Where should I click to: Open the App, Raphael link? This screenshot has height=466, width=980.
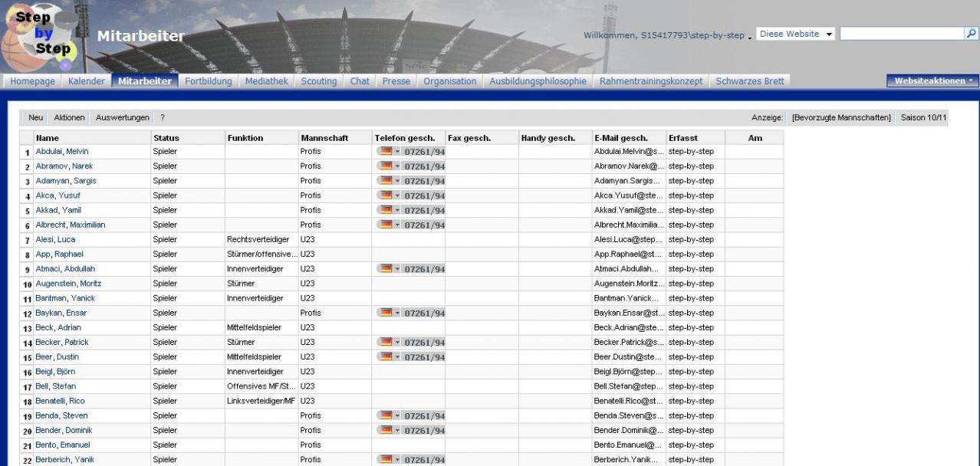coord(59,254)
